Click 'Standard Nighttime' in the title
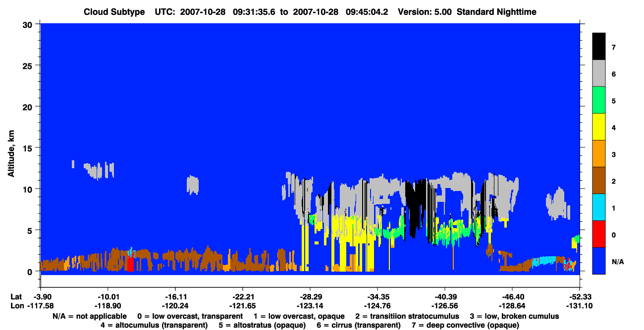The width and height of the screenshot is (644, 330). (497, 11)
